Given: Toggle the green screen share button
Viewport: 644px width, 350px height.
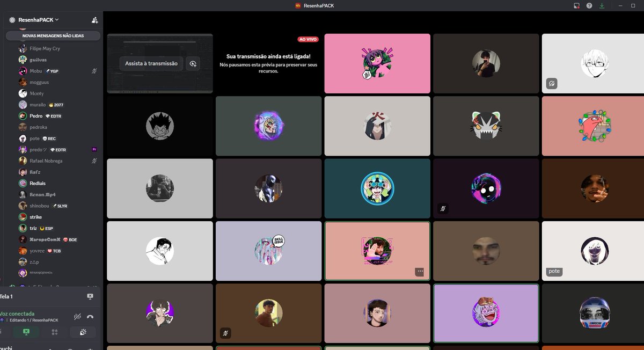Looking at the screenshot, I should click(26, 332).
